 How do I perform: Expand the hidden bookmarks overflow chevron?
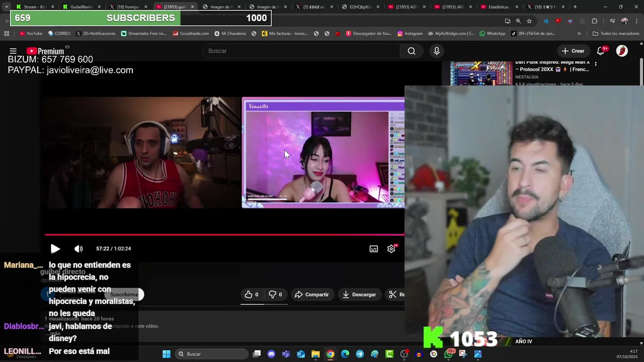579,34
